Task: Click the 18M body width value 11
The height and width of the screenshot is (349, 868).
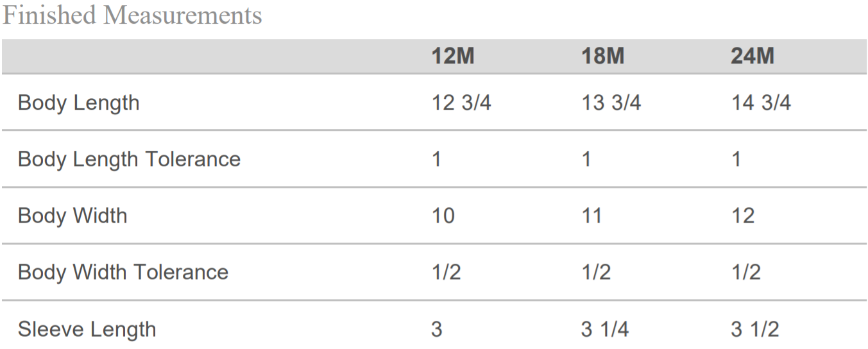Action: click(592, 216)
